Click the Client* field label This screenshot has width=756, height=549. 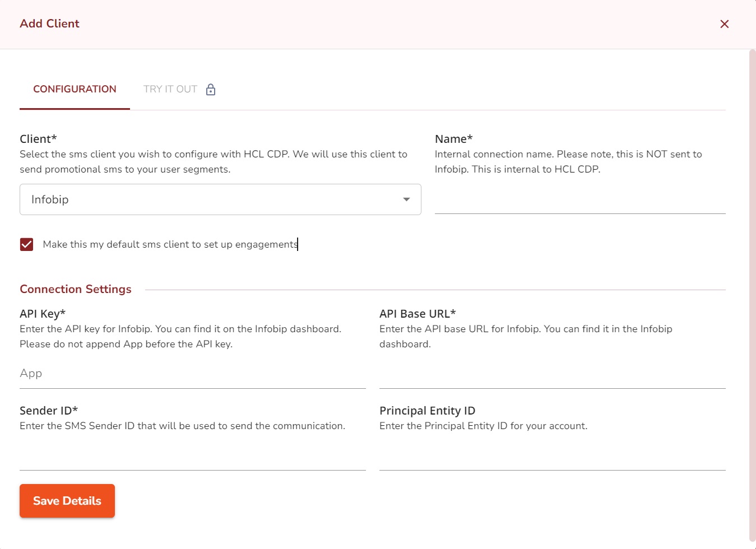[x=38, y=139]
